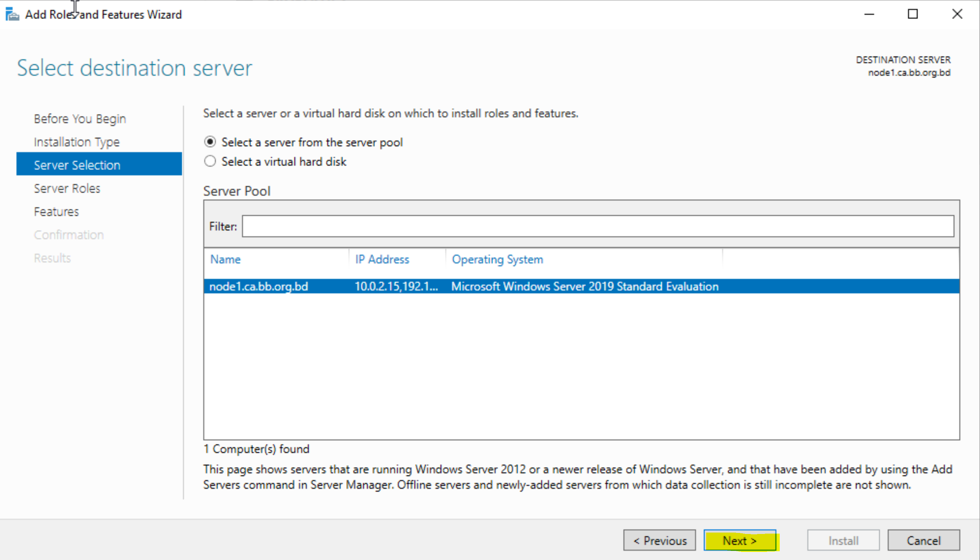Open the Confirmation step in sidebar
This screenshot has width=980, height=560.
click(69, 235)
